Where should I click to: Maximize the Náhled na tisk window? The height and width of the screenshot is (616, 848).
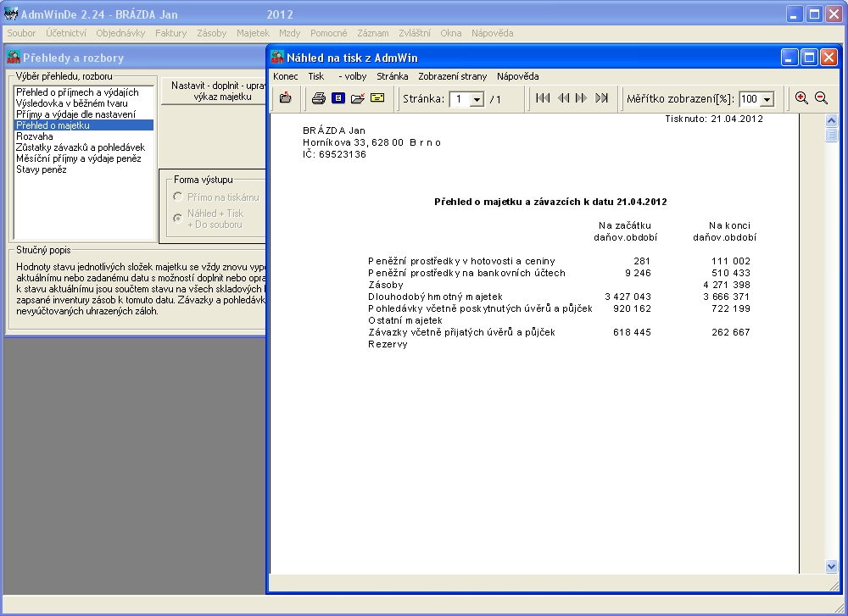(x=809, y=58)
